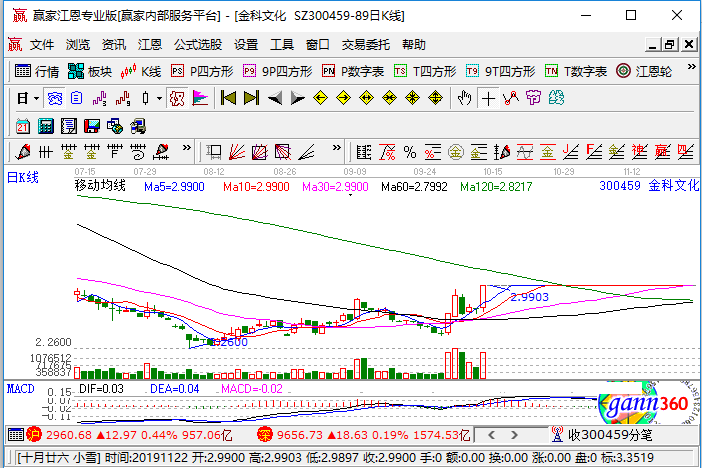Click the 日K线 chart label
Screen dimensions: 702x468
coord(23,177)
